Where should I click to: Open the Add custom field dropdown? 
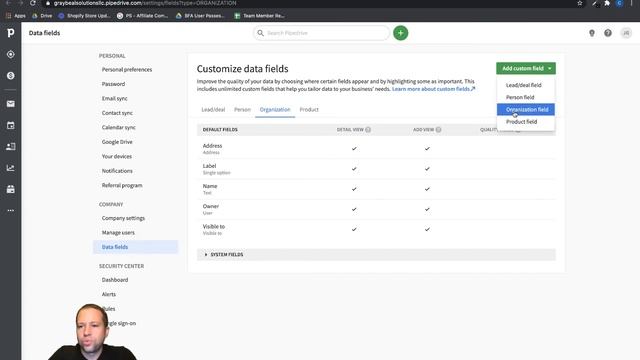tap(526, 68)
